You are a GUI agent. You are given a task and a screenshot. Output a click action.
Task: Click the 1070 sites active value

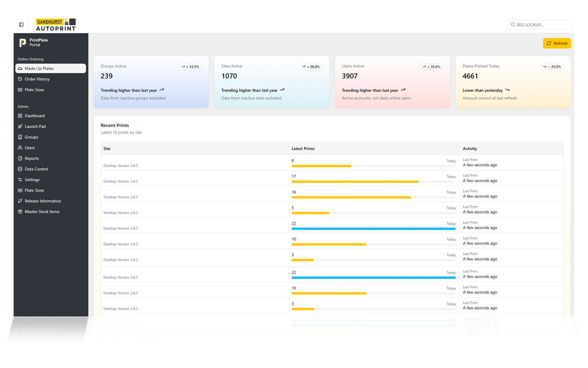pyautogui.click(x=229, y=76)
